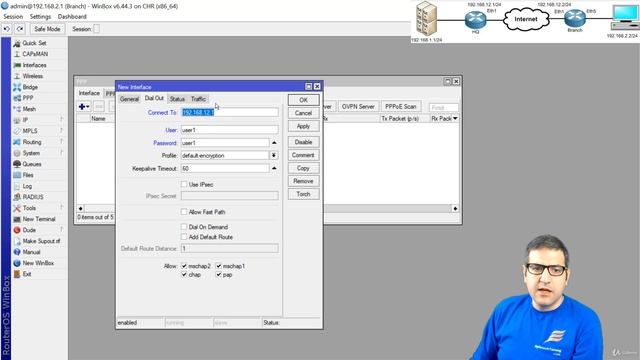
Task: Switch to the Dial Out tab
Action: coord(154,98)
